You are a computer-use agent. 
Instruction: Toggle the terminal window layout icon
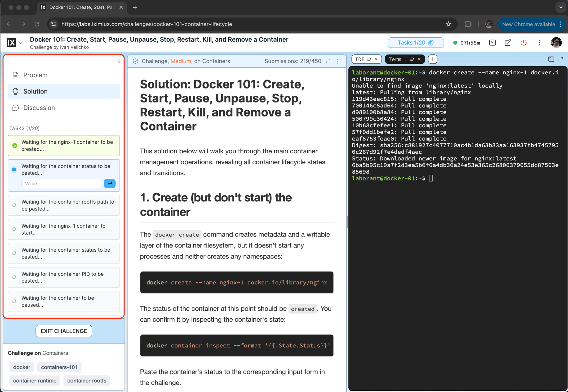point(551,59)
